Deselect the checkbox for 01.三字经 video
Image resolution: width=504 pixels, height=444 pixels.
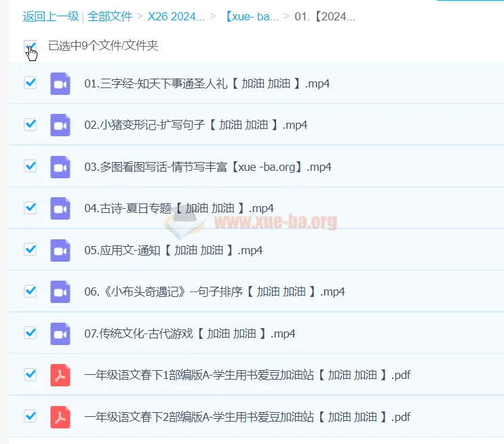point(30,83)
